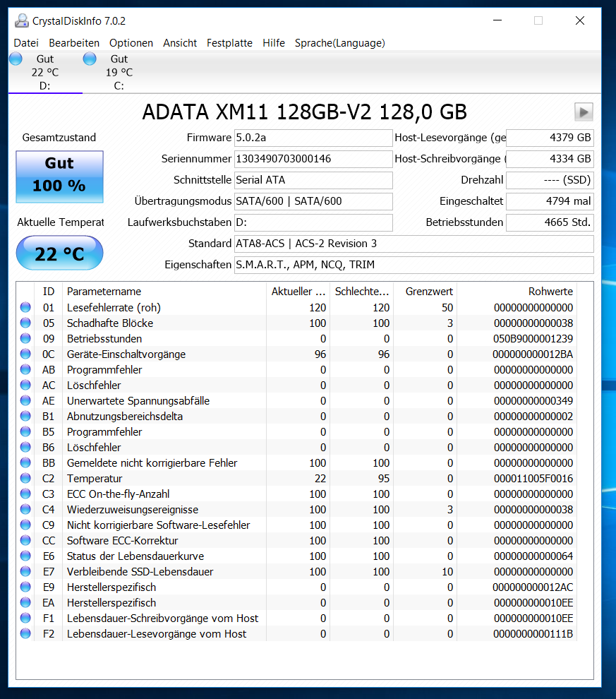Click Host-Lesevorgänge value 4379 GB
Screen dimensions: 616x699
(x=550, y=138)
